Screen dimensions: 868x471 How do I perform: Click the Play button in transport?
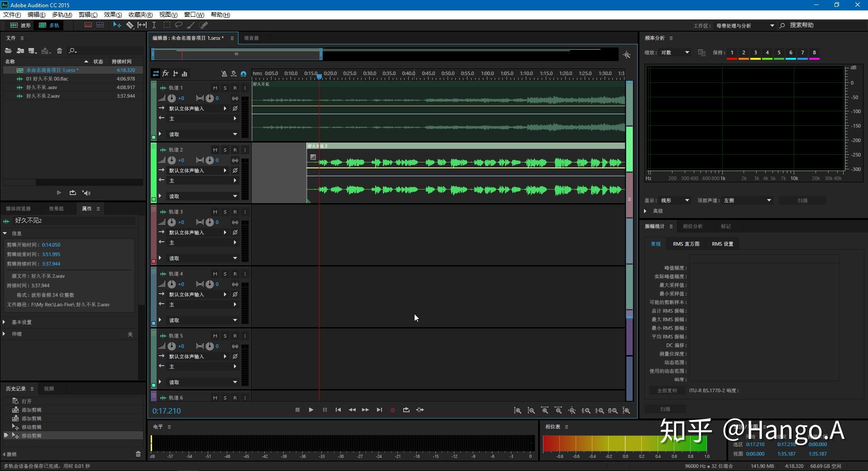(311, 410)
